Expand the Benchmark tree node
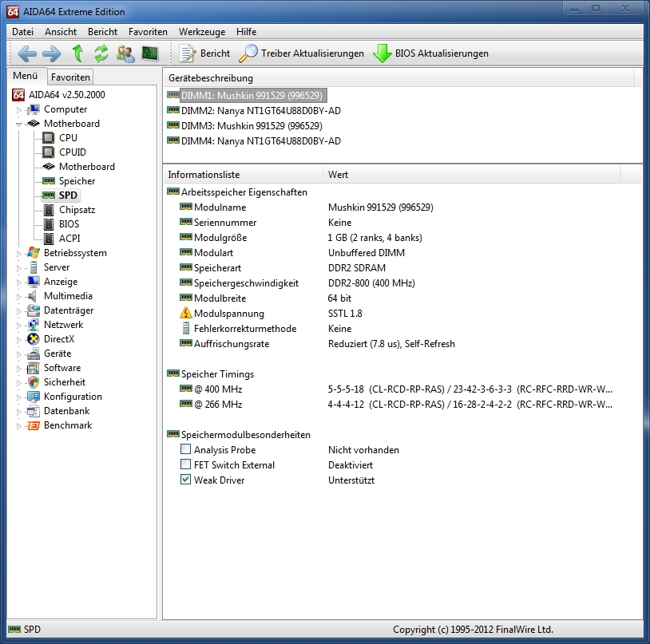 [x=18, y=426]
